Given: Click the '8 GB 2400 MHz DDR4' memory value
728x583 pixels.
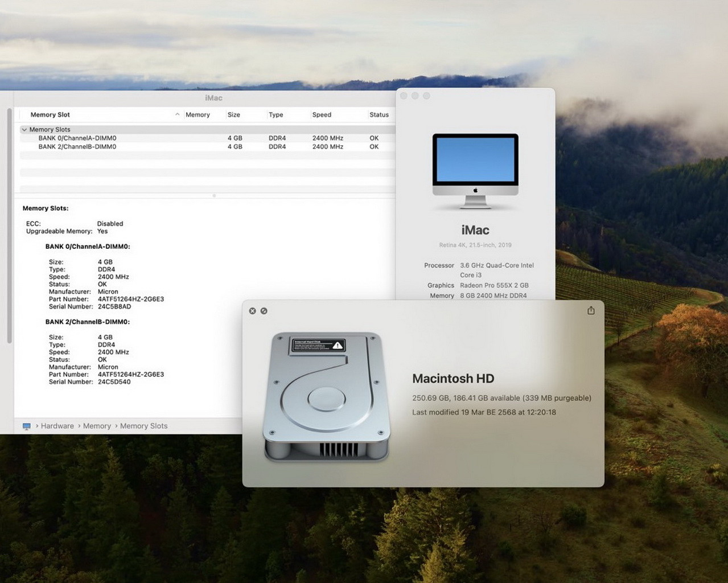Looking at the screenshot, I should (x=493, y=295).
